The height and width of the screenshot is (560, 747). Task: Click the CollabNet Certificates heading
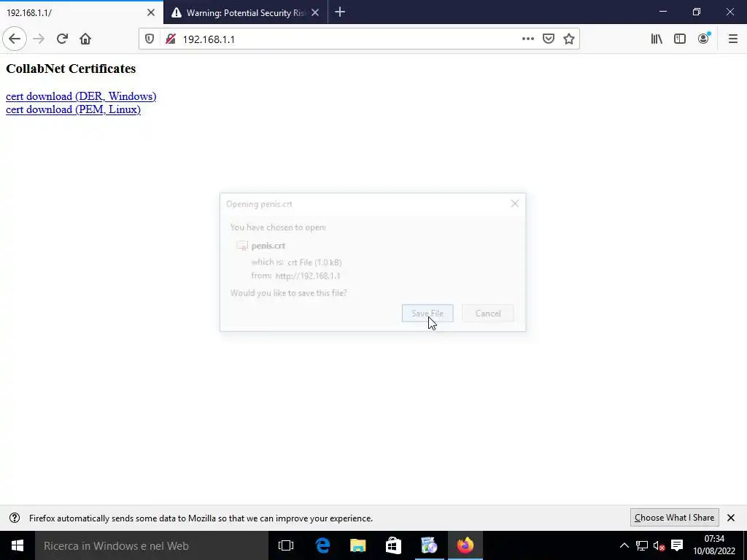pos(71,69)
